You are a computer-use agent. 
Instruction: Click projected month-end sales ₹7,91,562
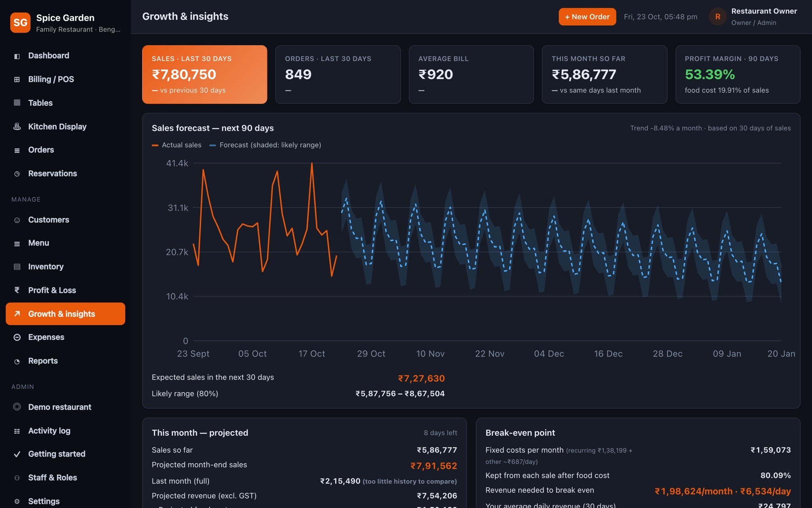[x=434, y=466]
